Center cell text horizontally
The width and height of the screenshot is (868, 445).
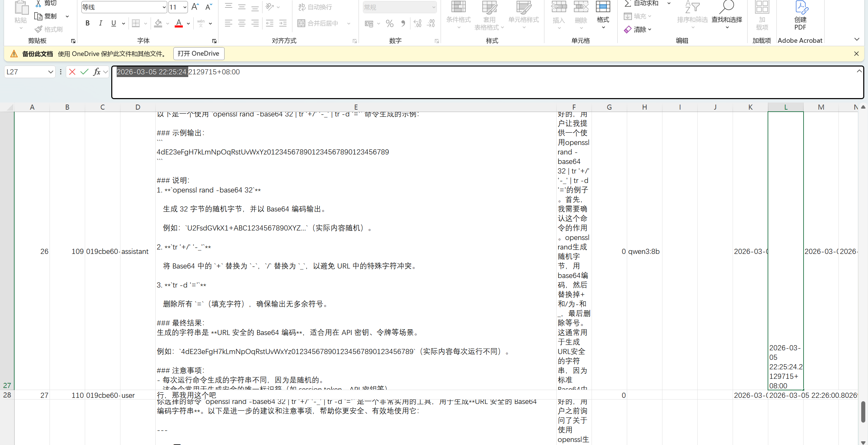point(242,23)
